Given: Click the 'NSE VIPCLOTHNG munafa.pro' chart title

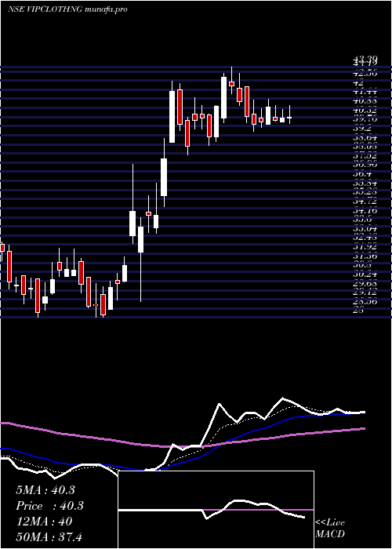Looking at the screenshot, I should (x=67, y=9).
